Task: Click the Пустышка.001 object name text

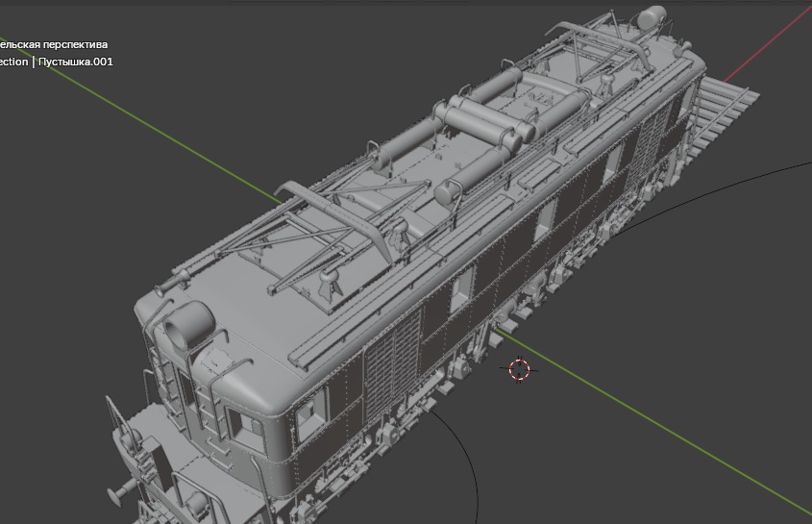Action: point(76,62)
